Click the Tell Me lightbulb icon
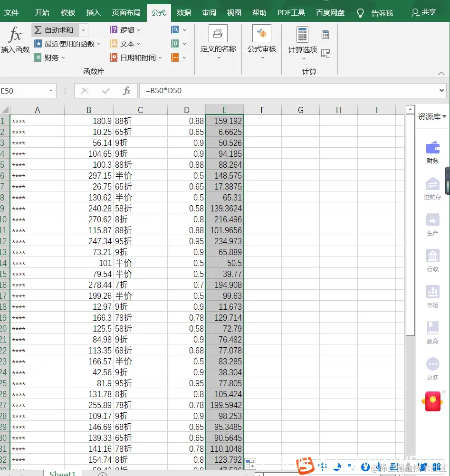The height and width of the screenshot is (476, 450). click(x=360, y=13)
